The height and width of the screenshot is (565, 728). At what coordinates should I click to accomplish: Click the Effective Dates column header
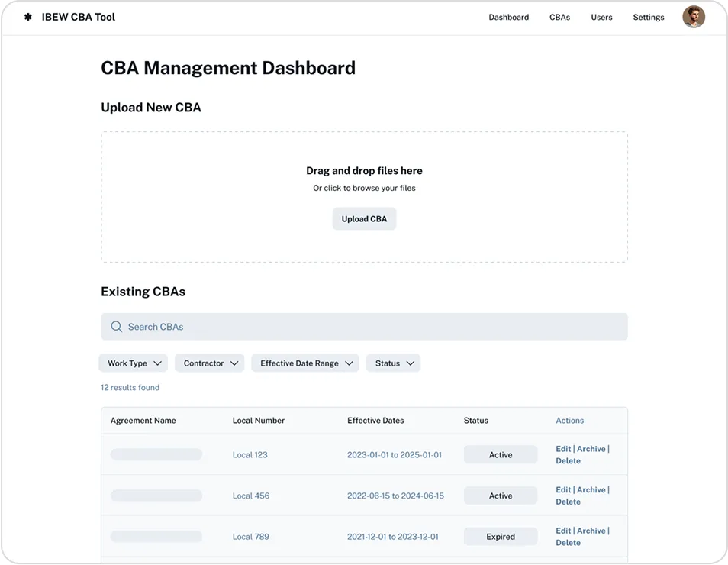[375, 421]
